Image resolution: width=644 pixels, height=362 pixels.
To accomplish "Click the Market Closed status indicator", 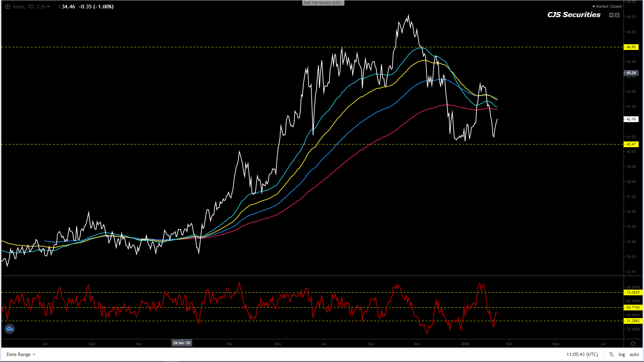I will pos(607,6).
